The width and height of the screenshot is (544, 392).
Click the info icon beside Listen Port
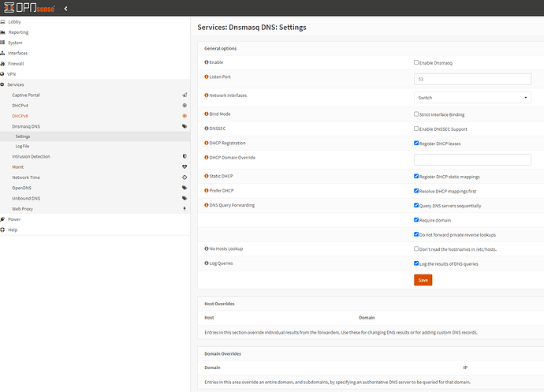coord(207,77)
